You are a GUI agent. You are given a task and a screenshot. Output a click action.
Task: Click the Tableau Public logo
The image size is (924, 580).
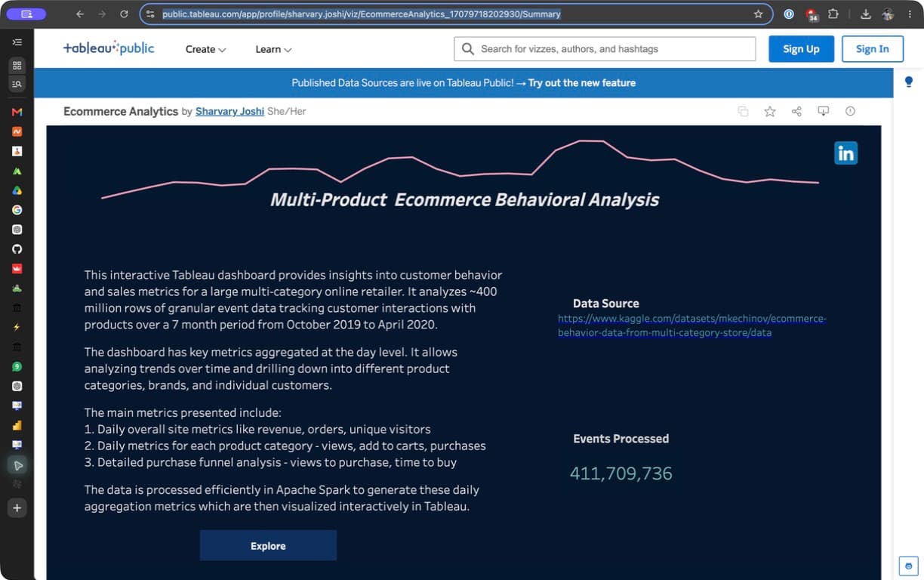109,48
